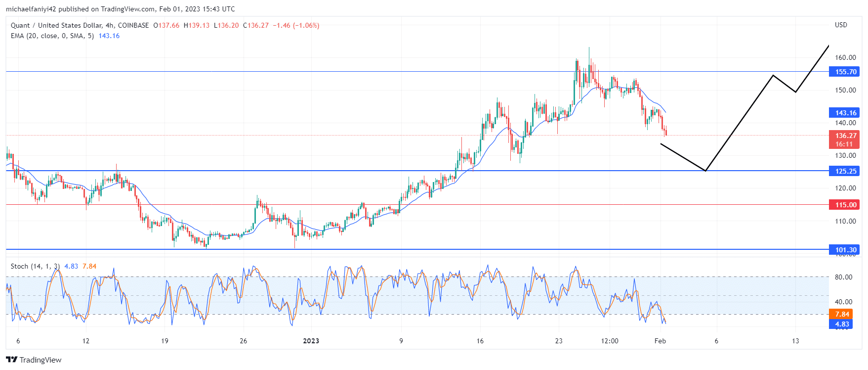Click the EMA value 143.16 in legend
Viewport: 868px width, 370px height.
click(x=109, y=36)
